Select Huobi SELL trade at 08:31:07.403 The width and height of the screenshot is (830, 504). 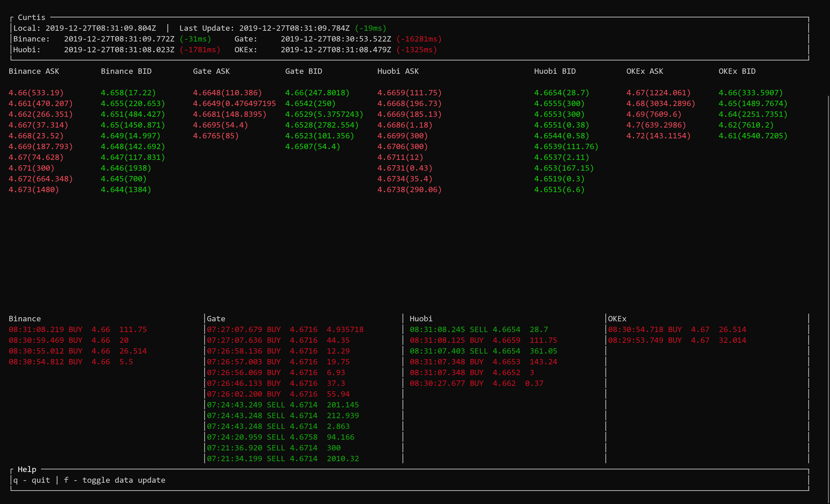coord(483,351)
